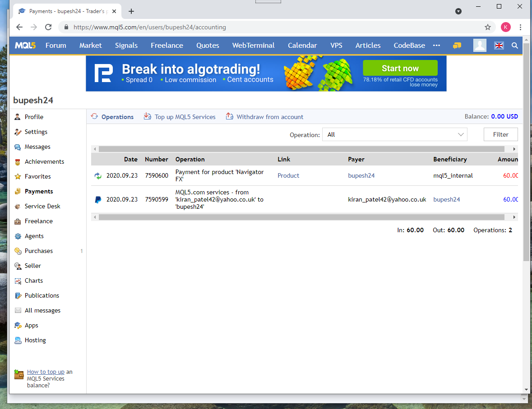Click the three-dots more menu in navbar
Image resolution: width=532 pixels, height=409 pixels.
(x=437, y=46)
